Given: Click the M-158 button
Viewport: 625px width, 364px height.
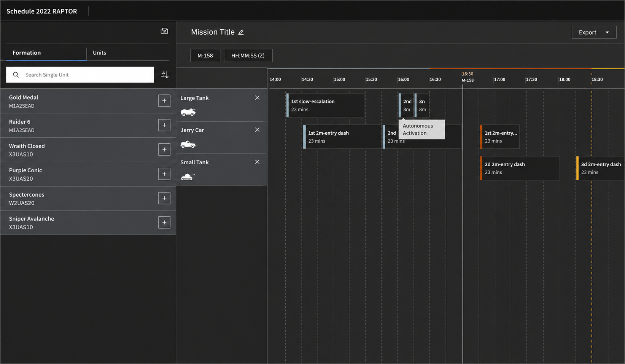Looking at the screenshot, I should [x=205, y=56].
